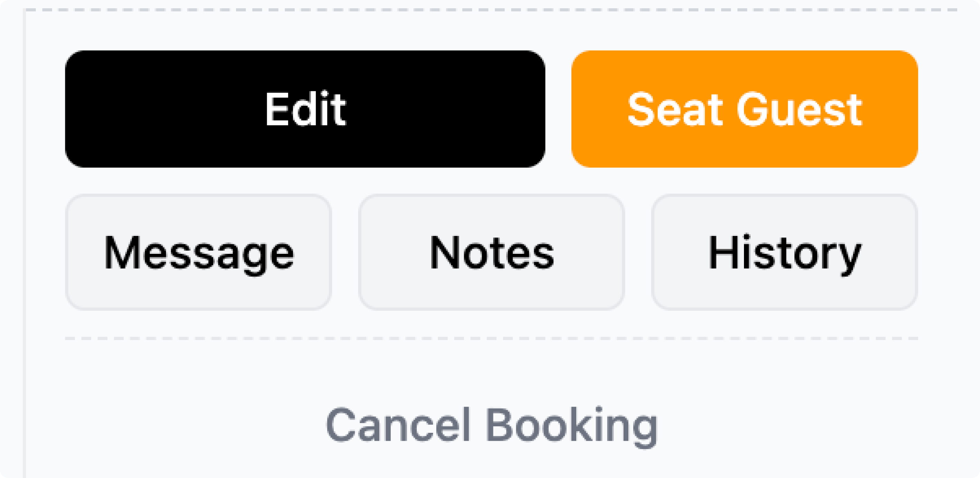This screenshot has width=980, height=478.
Task: Open the Notes section
Action: (491, 252)
